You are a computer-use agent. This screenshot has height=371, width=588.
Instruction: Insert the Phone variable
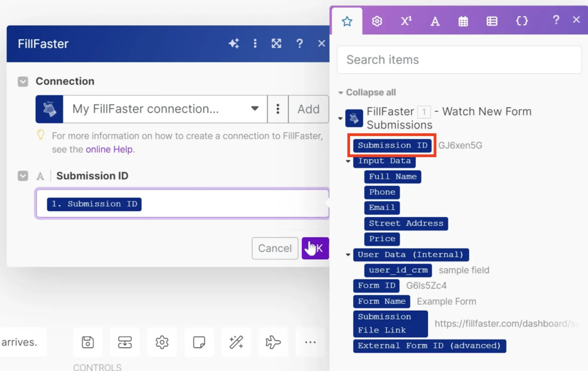point(382,192)
